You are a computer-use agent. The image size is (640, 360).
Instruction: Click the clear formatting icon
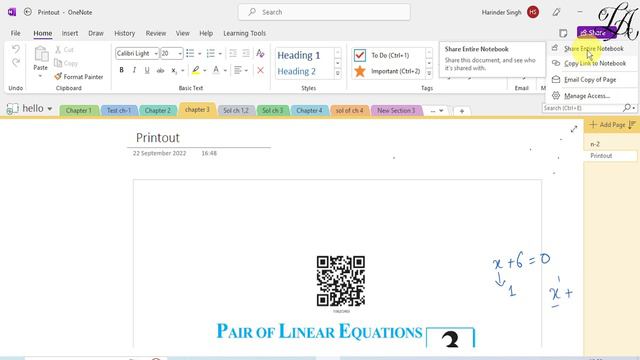coord(260,53)
